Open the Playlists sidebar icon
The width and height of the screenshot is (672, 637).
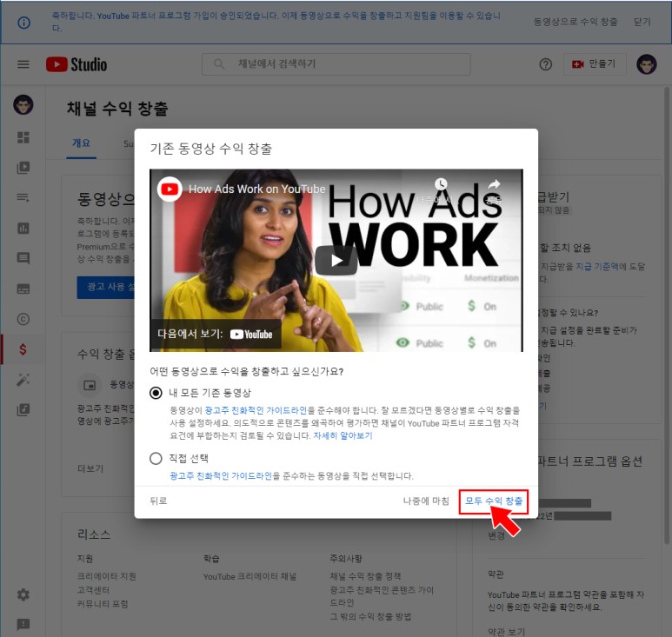coord(23,197)
